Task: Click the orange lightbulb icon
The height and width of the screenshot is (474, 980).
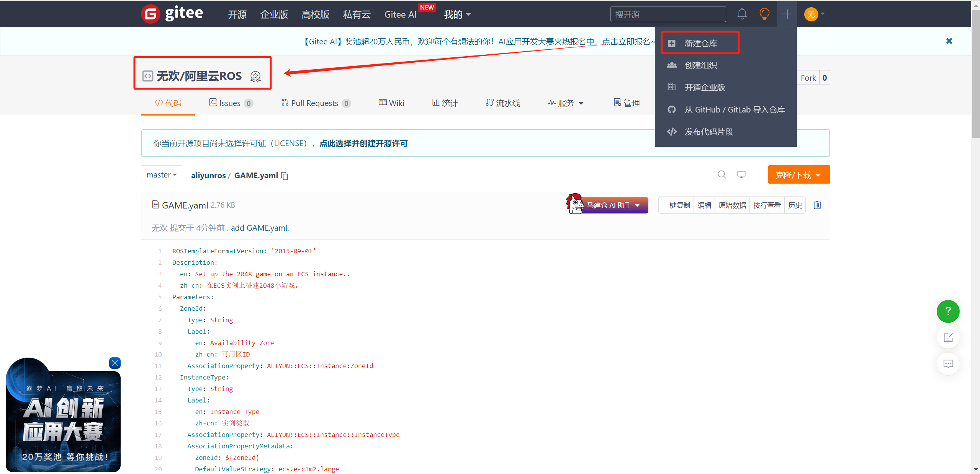Action: click(x=764, y=14)
